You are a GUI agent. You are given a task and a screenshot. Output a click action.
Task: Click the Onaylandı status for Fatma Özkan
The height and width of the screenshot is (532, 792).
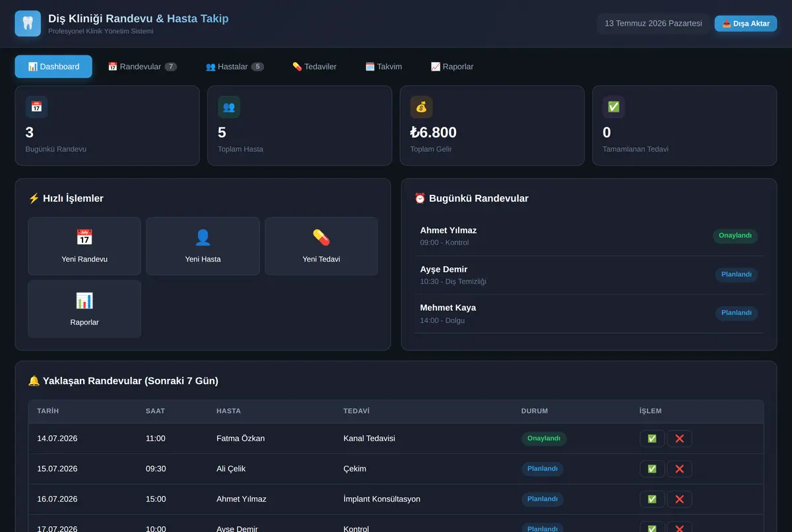pyautogui.click(x=544, y=438)
